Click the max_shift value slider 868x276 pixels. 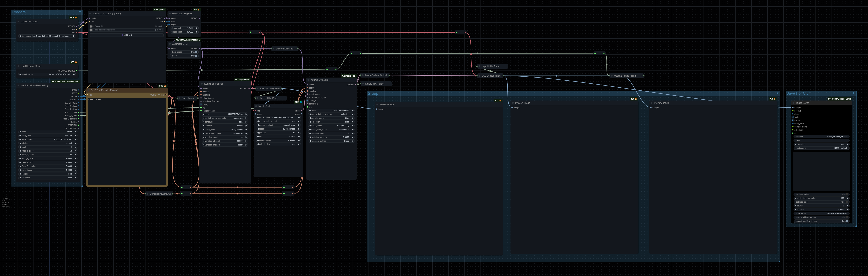tap(184, 28)
